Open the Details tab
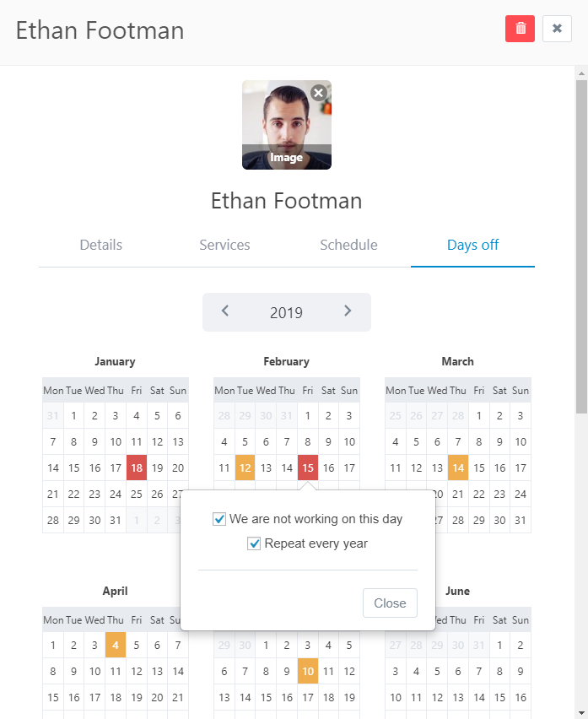The height and width of the screenshot is (719, 588). pos(101,245)
